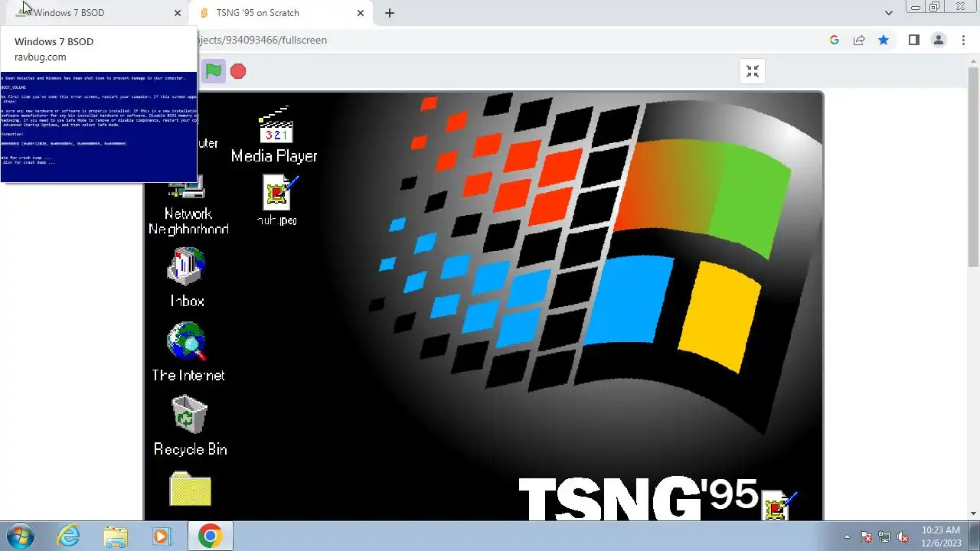Close the Windows 7 BSOD tab
This screenshot has height=551, width=980.
point(178,13)
